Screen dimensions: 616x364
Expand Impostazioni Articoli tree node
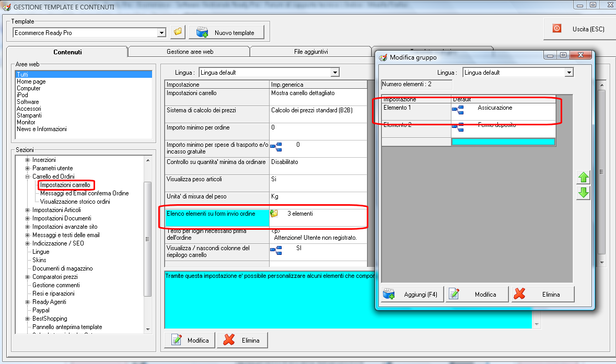click(28, 210)
